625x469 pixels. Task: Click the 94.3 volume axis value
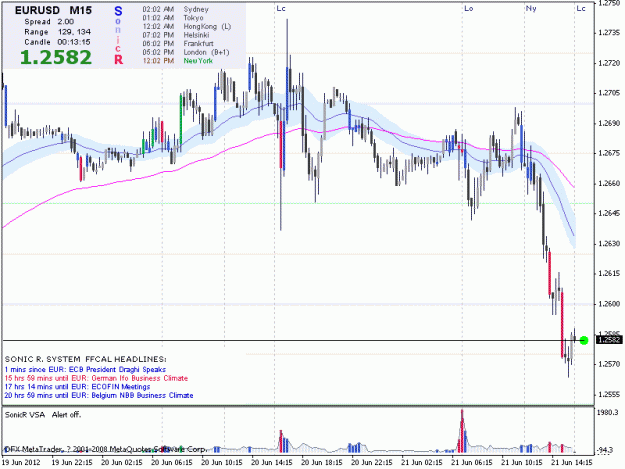tap(605, 450)
